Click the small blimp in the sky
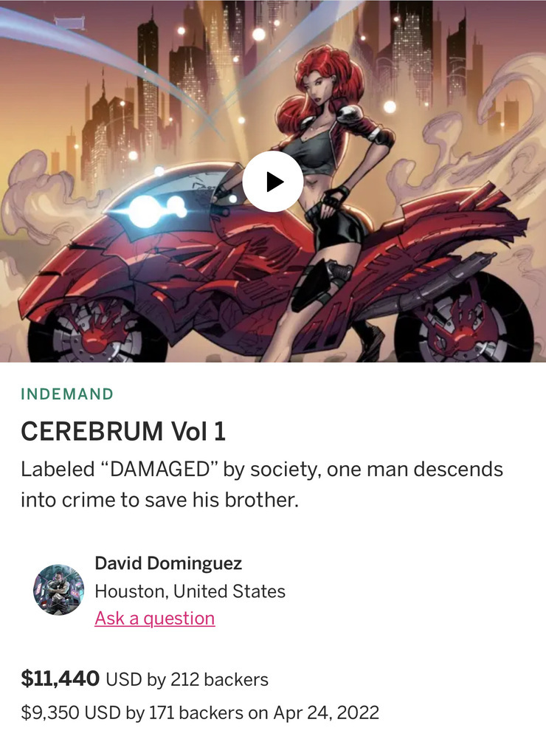This screenshot has height=756, width=546. [69, 23]
